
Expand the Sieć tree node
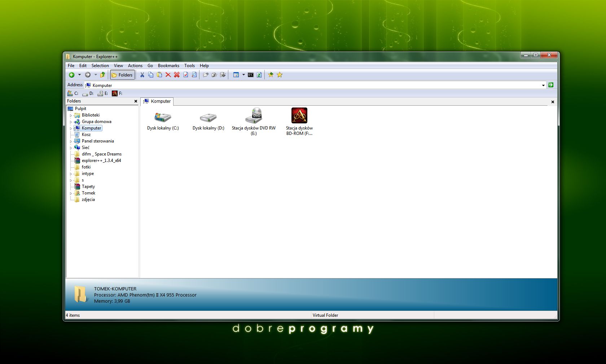tap(71, 148)
